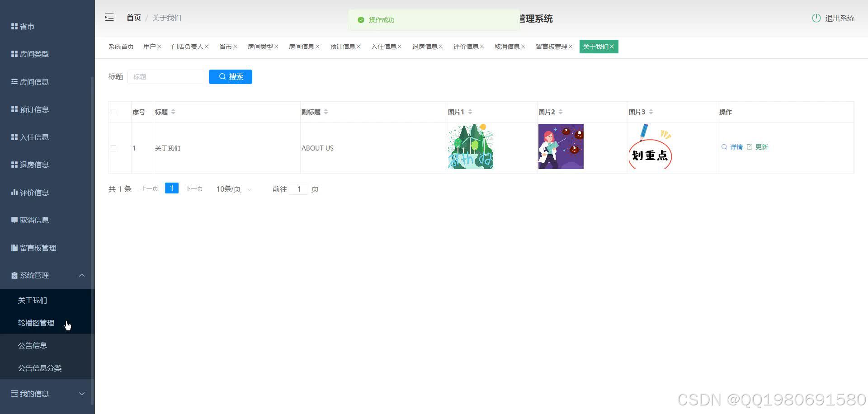868x414 pixels.
Task: Click the 搜索 button
Action: click(x=231, y=76)
